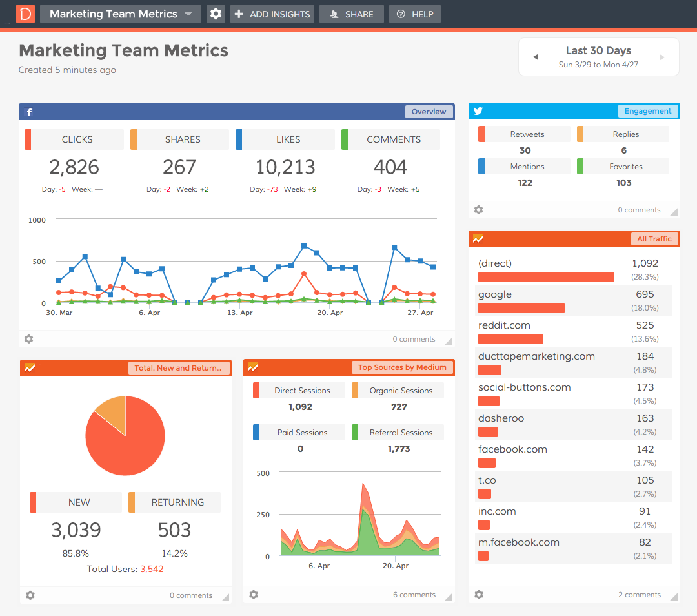Open settings gear on Twitter Engagement widget
This screenshot has height=616, width=697.
[x=478, y=210]
